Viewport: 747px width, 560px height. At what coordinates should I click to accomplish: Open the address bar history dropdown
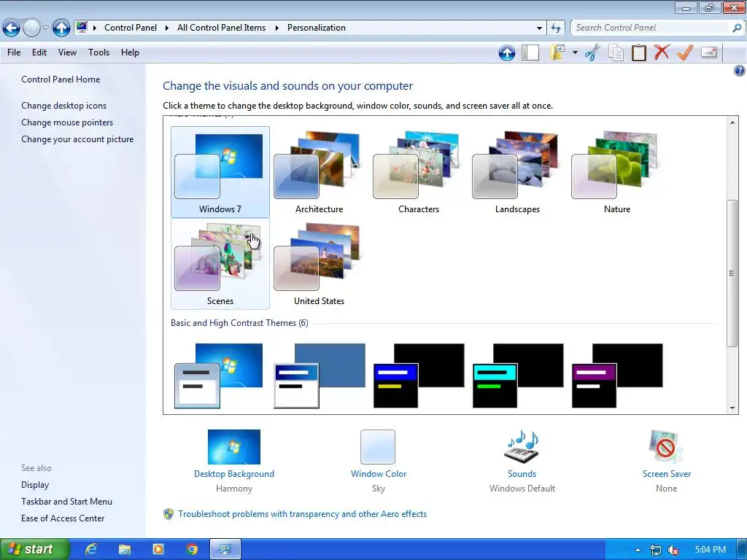[539, 28]
